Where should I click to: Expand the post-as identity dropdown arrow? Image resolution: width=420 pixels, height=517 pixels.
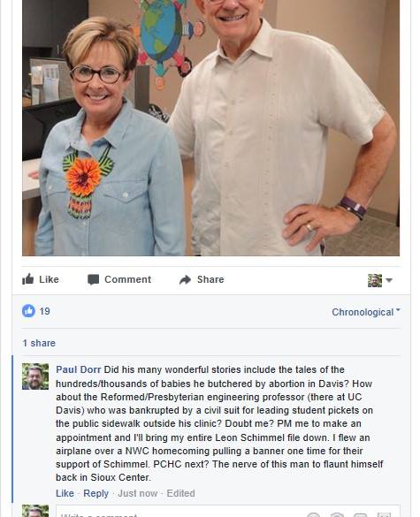(389, 280)
